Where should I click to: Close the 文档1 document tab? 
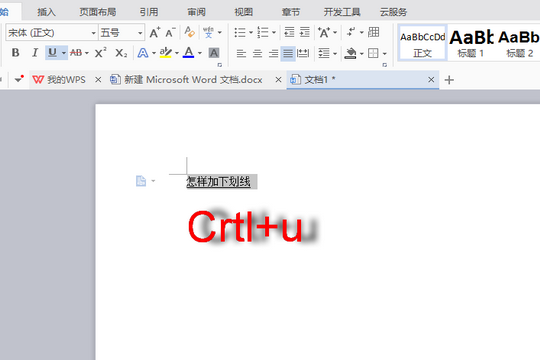431,80
